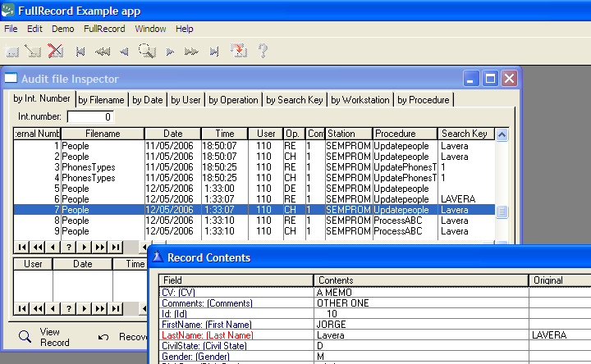Open the FullRecord menu
The height and width of the screenshot is (364, 591).
[104, 29]
